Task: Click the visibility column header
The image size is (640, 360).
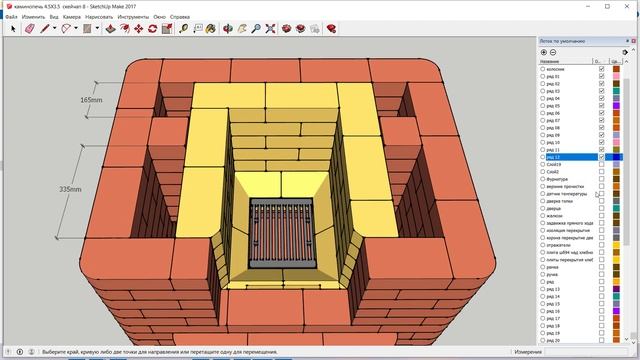Action: point(600,61)
